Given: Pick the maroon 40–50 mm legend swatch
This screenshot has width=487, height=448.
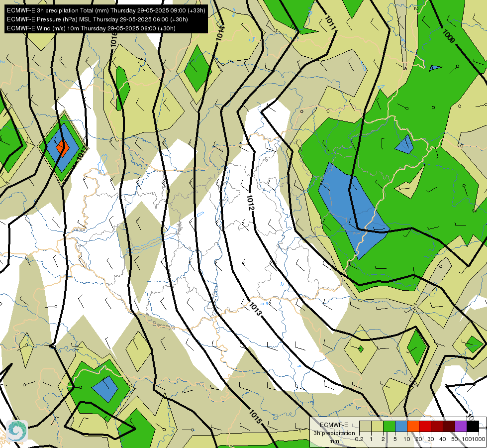Looking at the screenshot, I should (x=449, y=426).
